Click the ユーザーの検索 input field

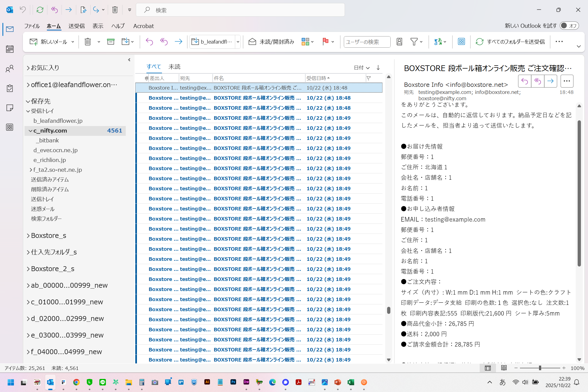[x=367, y=42]
